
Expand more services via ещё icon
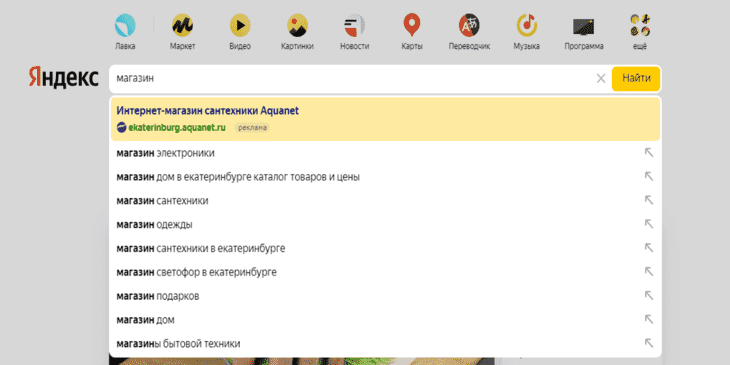pos(640,25)
